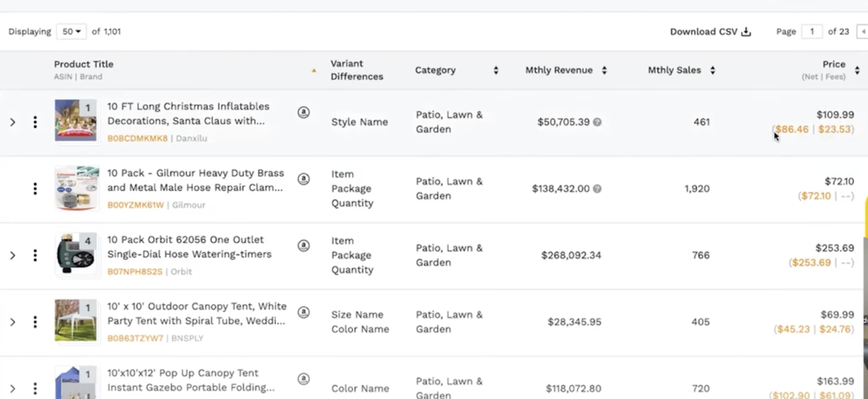Open the Pop Up Canopy Tent product thumbnail
The height and width of the screenshot is (399, 868).
pos(76,383)
